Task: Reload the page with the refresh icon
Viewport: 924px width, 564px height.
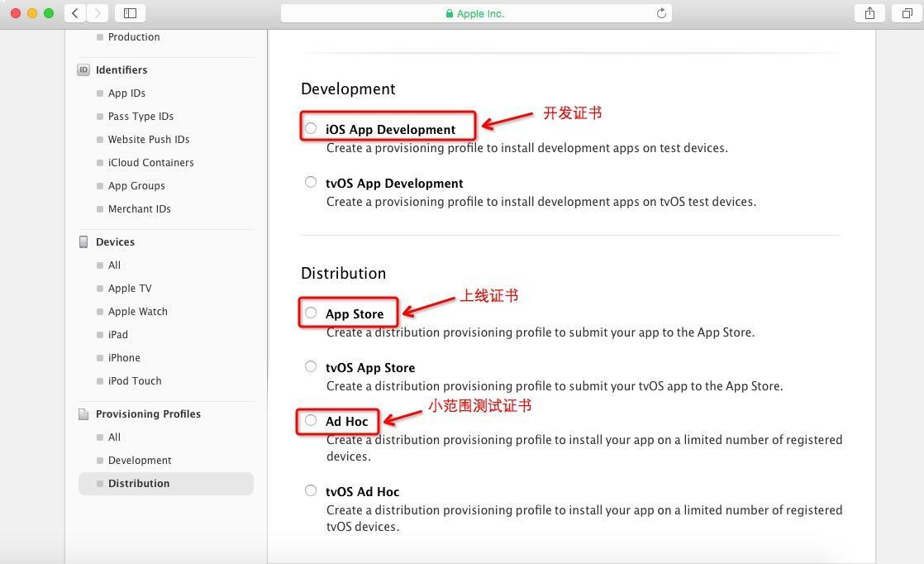Action: point(661,13)
